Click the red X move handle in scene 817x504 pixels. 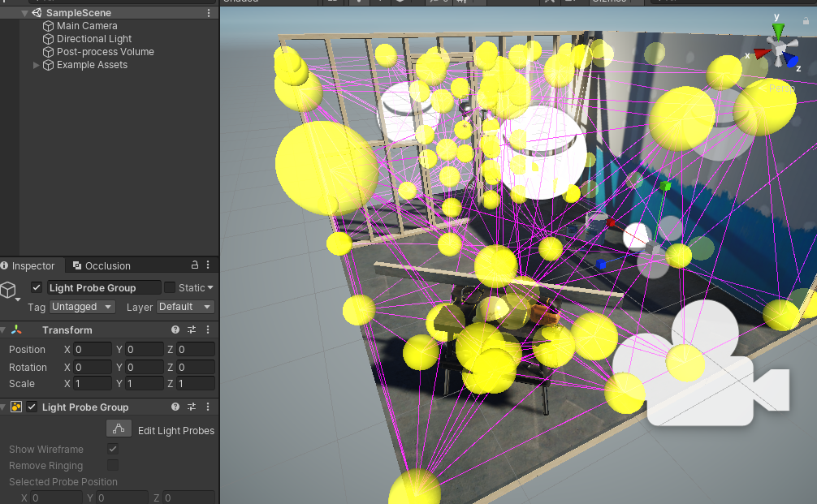tap(612, 223)
